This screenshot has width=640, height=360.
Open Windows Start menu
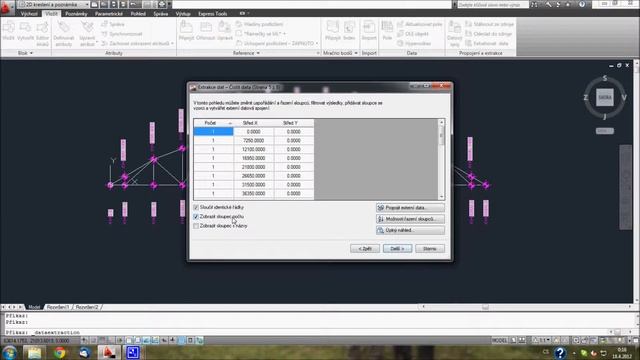click(9, 353)
